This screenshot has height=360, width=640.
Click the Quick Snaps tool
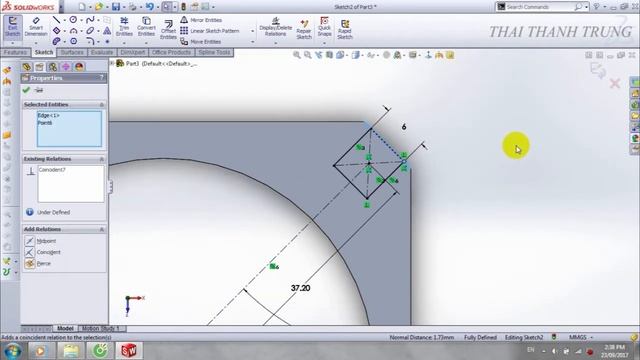tap(324, 27)
